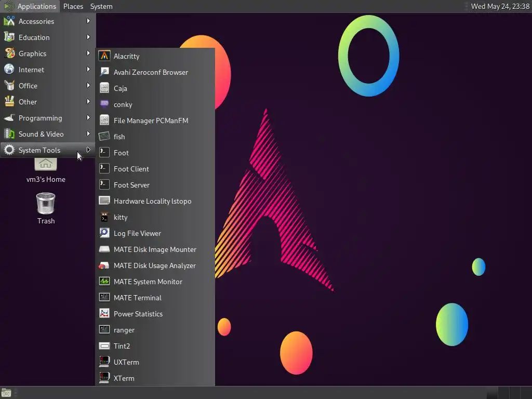Click the fish shell icon
Screen dimensions: 532x399
tap(104, 137)
